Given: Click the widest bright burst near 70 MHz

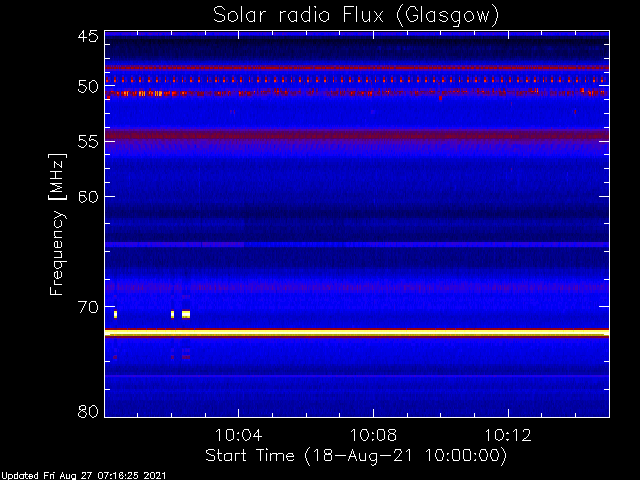Looking at the screenshot, I should pyautogui.click(x=186, y=314).
